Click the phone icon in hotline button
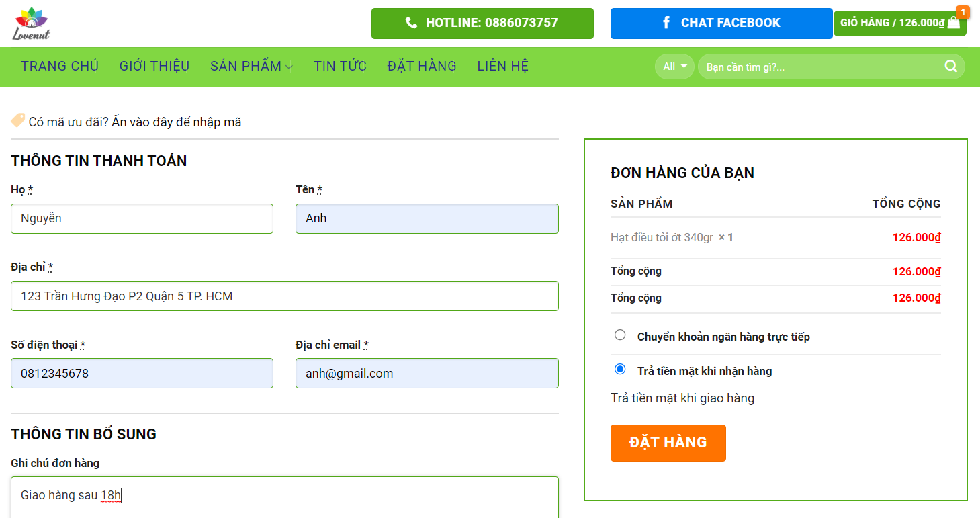 tap(412, 23)
